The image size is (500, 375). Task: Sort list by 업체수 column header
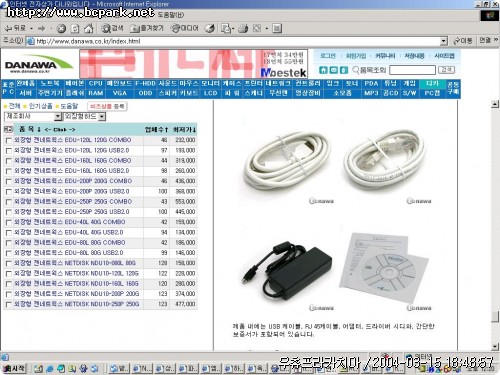click(156, 129)
